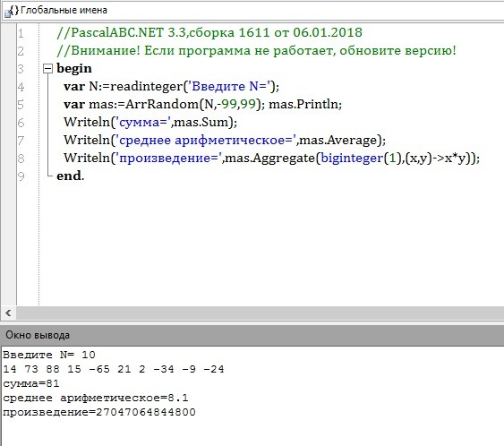Click the left arrow of horizontal scrollbar

8,313
